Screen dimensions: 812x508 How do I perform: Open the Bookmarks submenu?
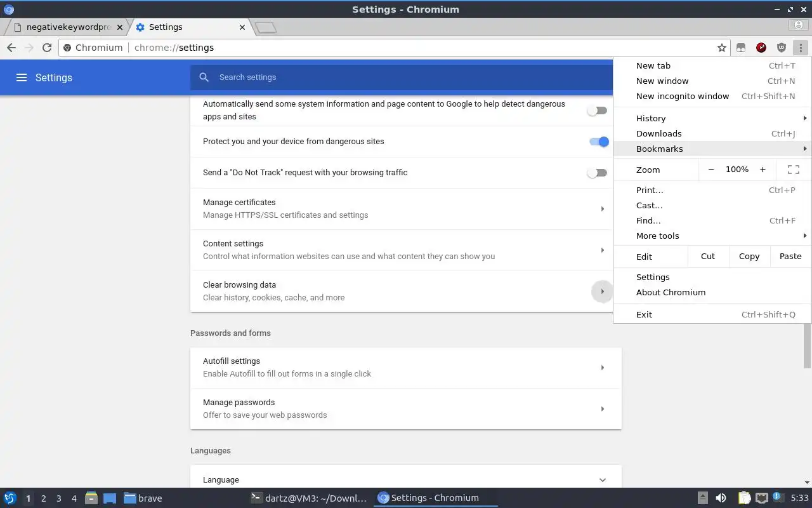(712, 149)
